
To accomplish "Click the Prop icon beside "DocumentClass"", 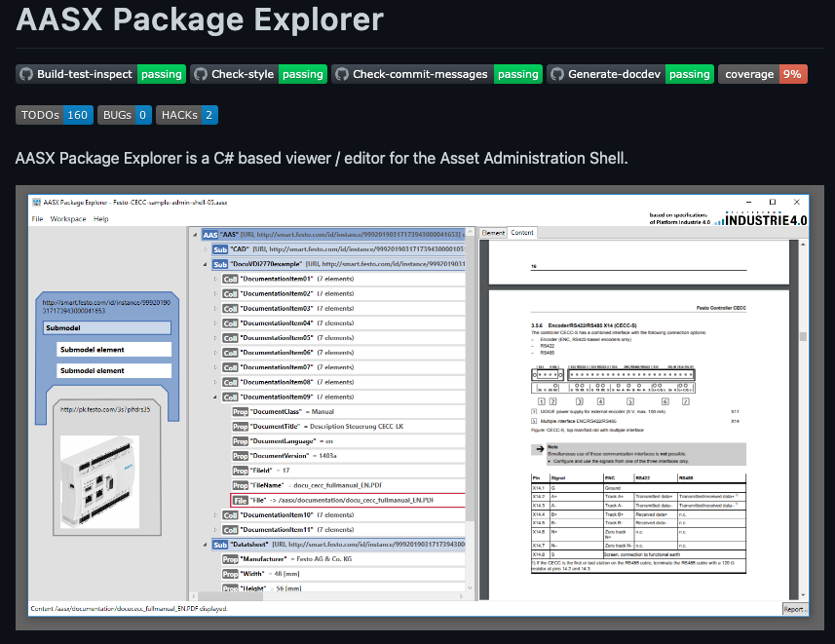I will [x=240, y=413].
